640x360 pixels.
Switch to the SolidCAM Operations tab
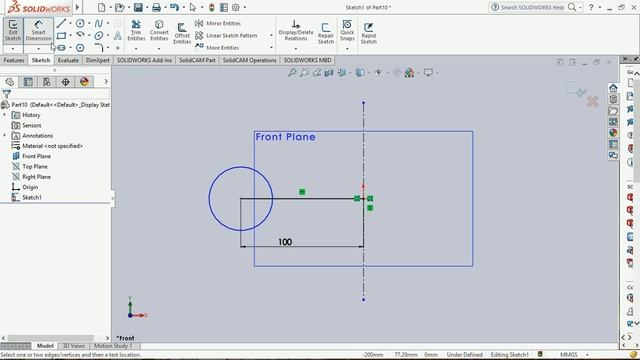point(249,60)
